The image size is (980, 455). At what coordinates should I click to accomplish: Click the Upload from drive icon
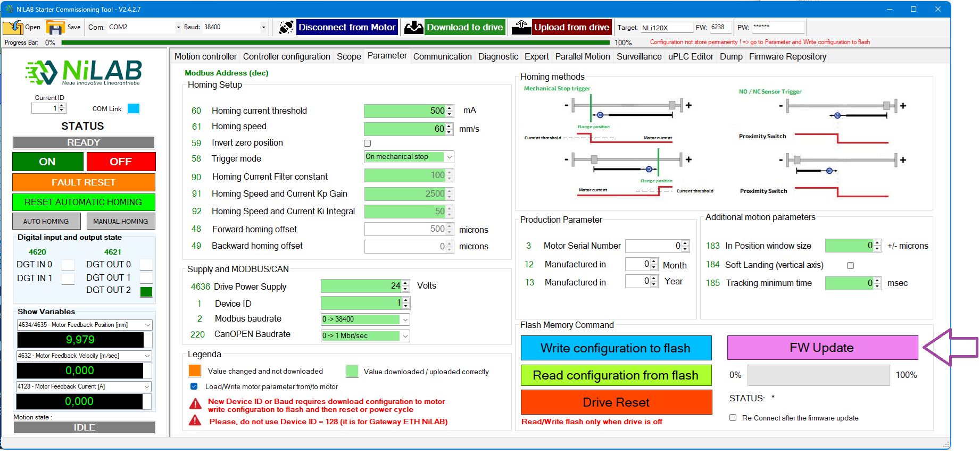click(521, 27)
